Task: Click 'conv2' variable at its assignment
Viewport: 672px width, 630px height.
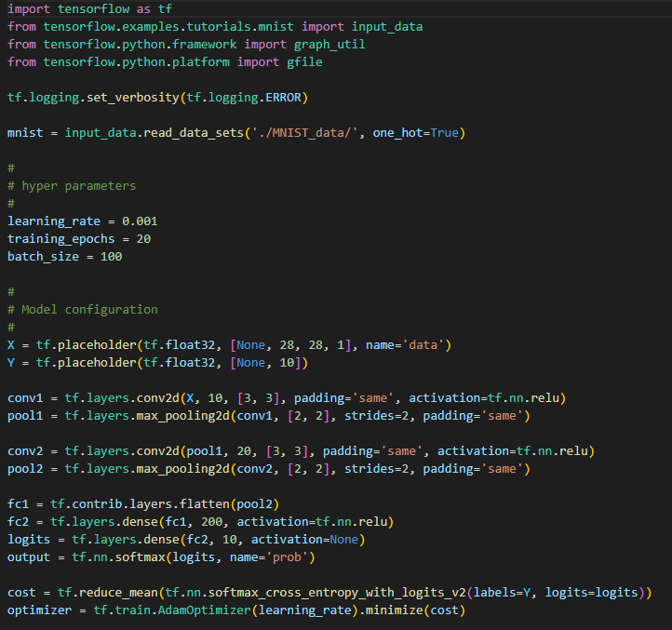Action: pyautogui.click(x=25, y=450)
